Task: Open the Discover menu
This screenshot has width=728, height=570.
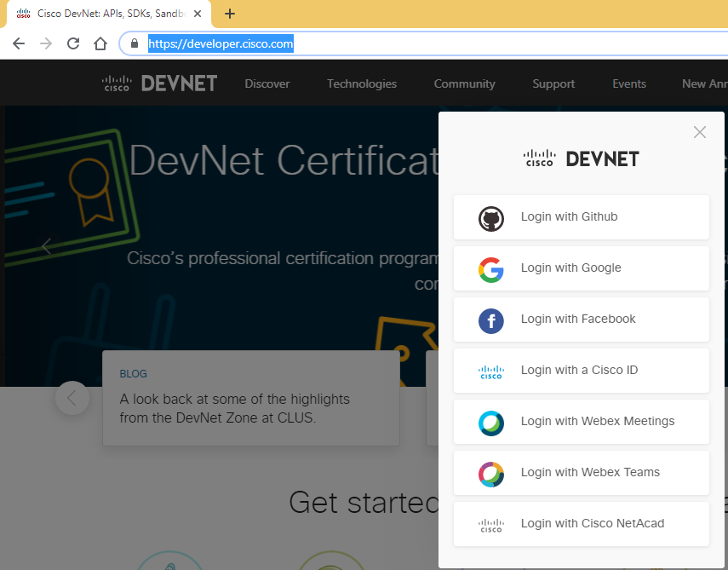Action: 267,83
